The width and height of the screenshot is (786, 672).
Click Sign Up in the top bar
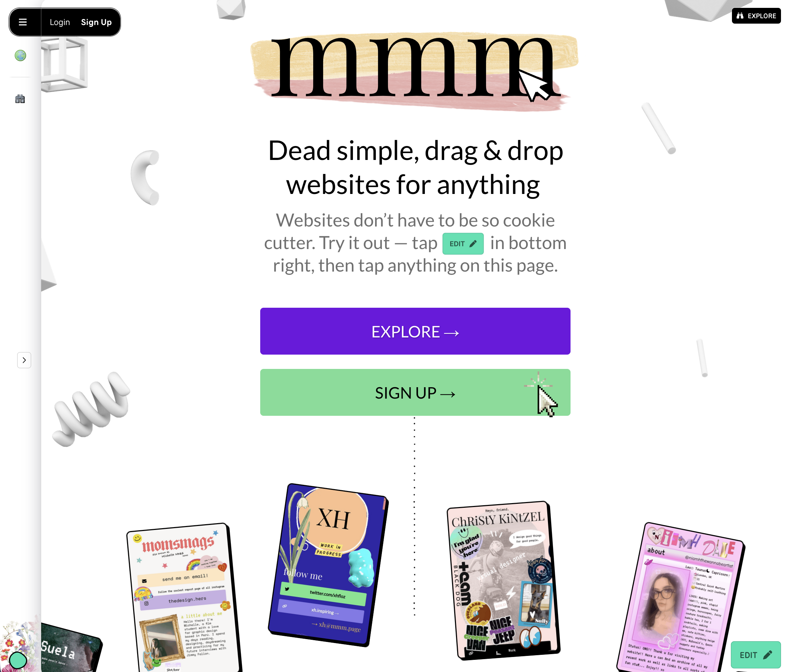[96, 22]
